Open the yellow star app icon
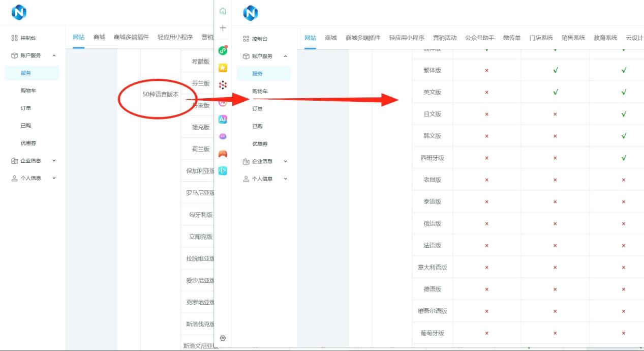 [223, 68]
